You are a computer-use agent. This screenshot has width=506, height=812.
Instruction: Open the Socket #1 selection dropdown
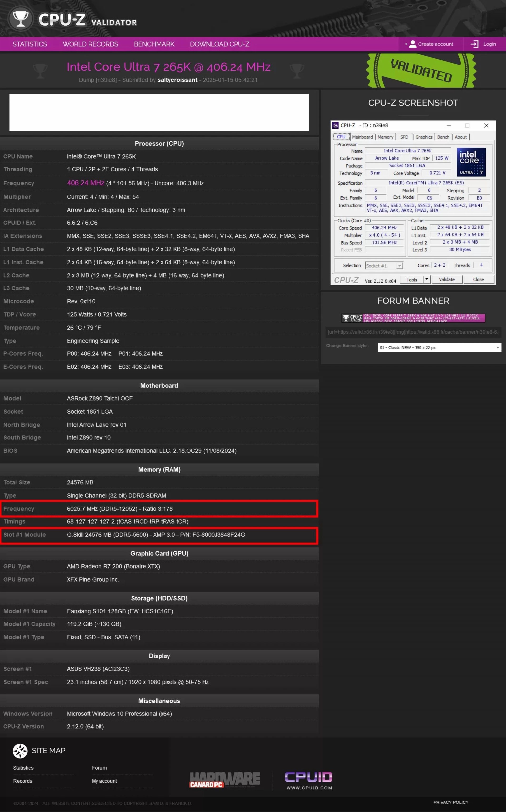[x=384, y=266]
